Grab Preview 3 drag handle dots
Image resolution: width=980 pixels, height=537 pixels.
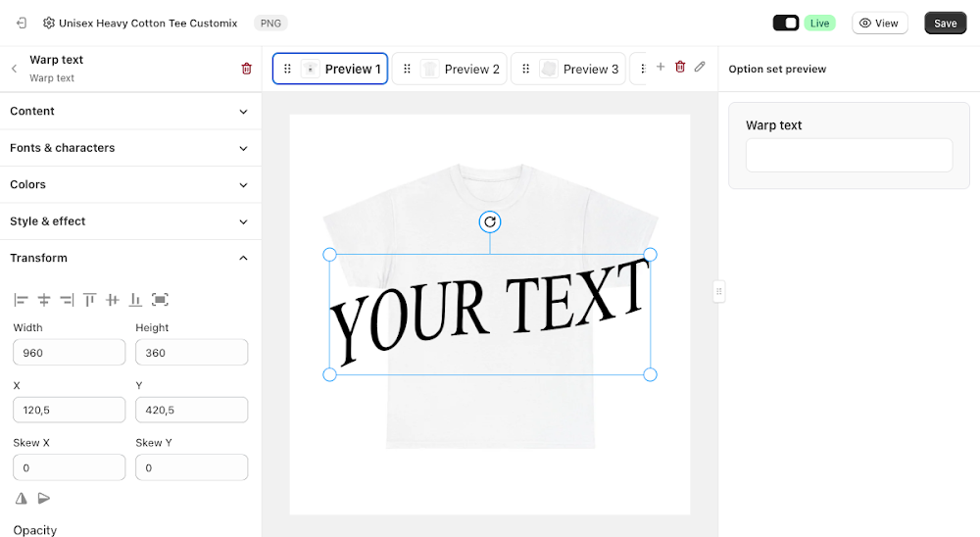pos(525,69)
